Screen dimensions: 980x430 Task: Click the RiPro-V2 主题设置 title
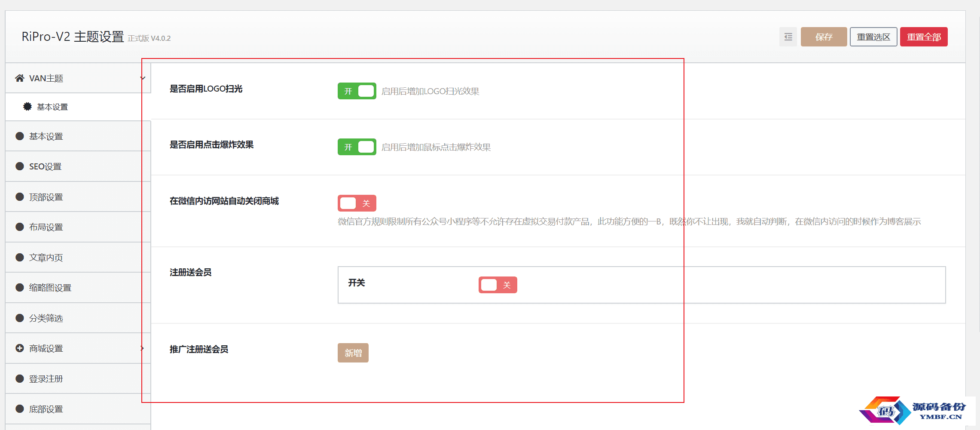click(x=73, y=37)
